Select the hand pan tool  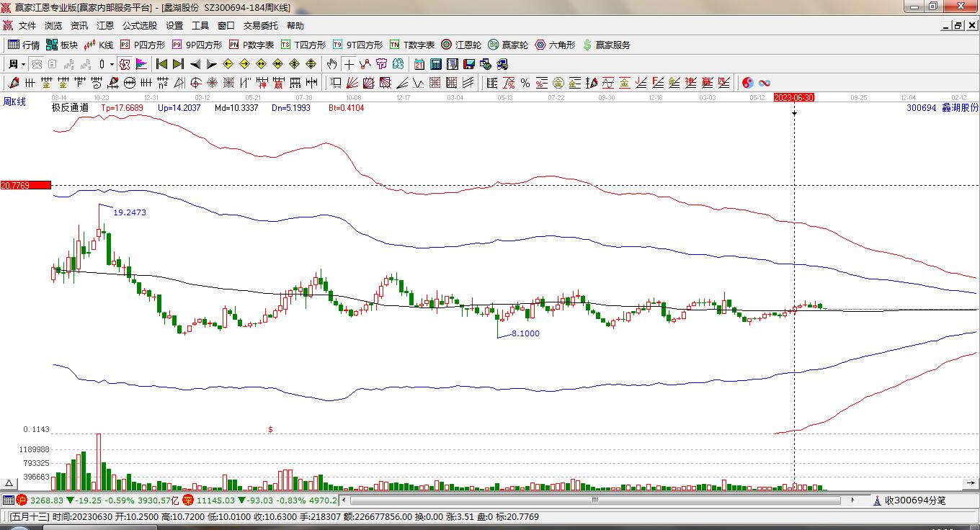pos(331,64)
